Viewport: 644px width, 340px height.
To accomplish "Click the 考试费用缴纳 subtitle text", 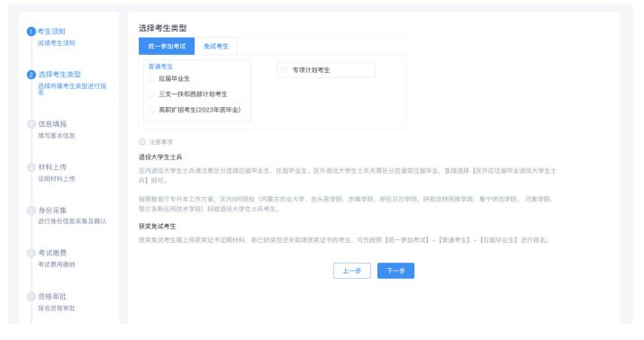I will point(57,264).
